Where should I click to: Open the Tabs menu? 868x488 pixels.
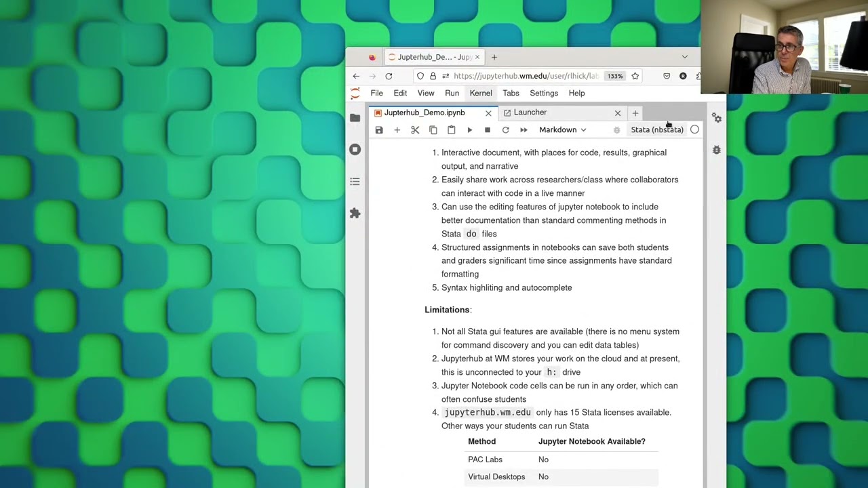point(511,93)
